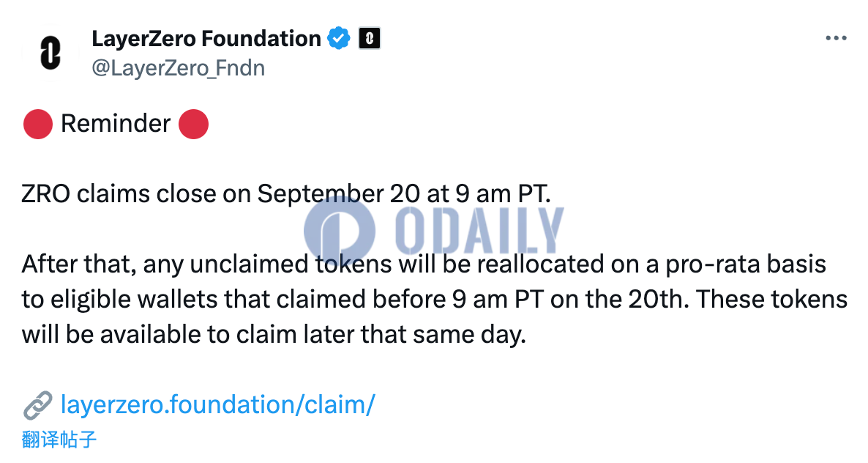Open the layerzero.foundation/claim/ link

pyautogui.click(x=217, y=404)
